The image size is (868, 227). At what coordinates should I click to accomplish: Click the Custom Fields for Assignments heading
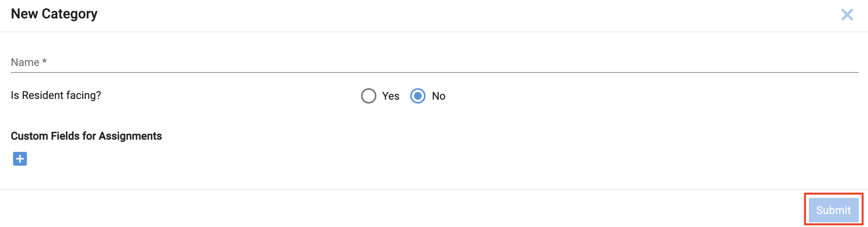[x=86, y=136]
